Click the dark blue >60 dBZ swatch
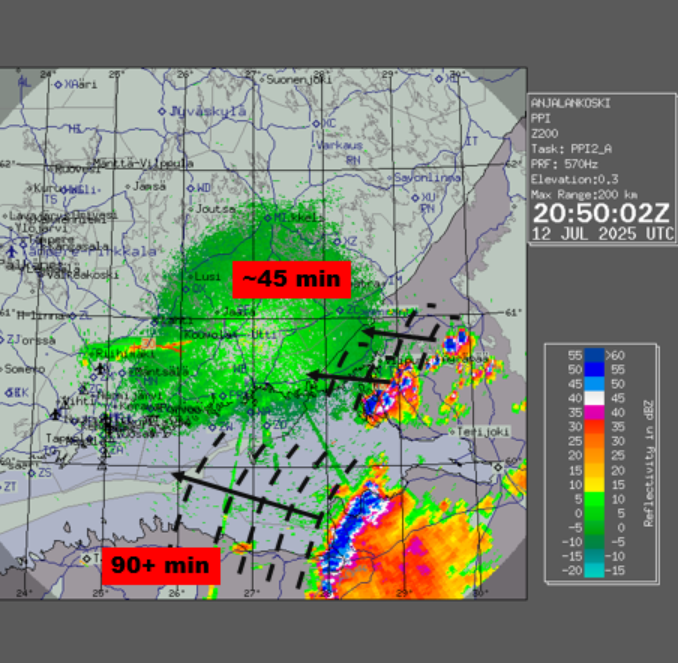678x663 pixels. pyautogui.click(x=594, y=355)
